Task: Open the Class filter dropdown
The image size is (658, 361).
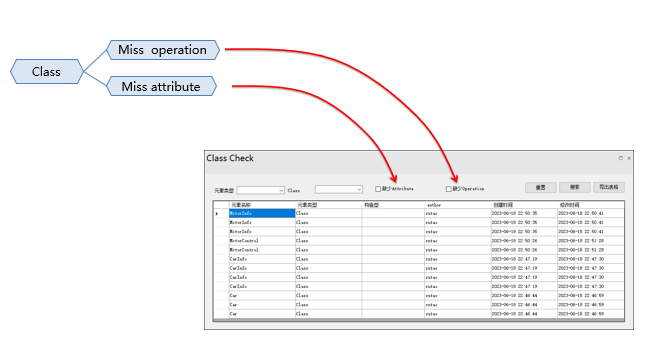Action: (339, 190)
